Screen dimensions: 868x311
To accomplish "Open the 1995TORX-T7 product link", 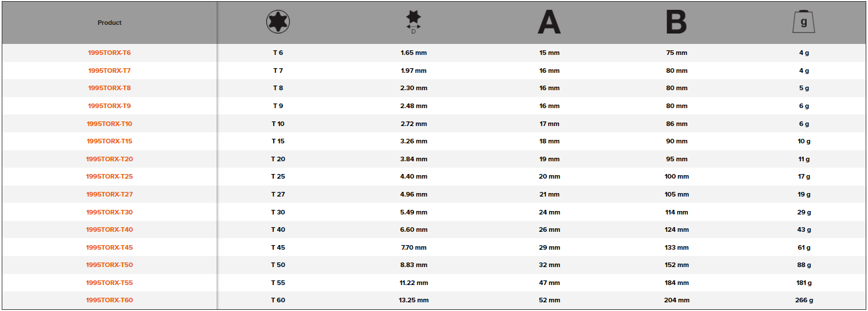I will [110, 71].
